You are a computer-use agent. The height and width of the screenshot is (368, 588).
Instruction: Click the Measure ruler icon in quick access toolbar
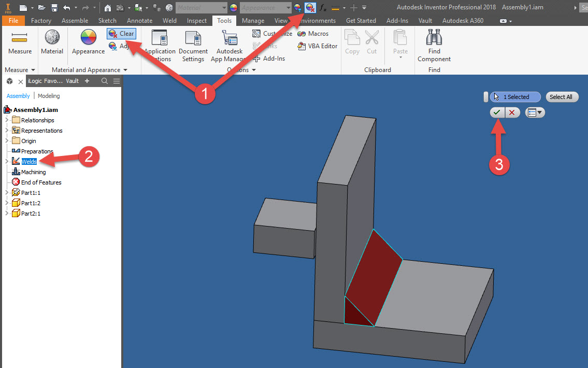pyautogui.click(x=336, y=7)
